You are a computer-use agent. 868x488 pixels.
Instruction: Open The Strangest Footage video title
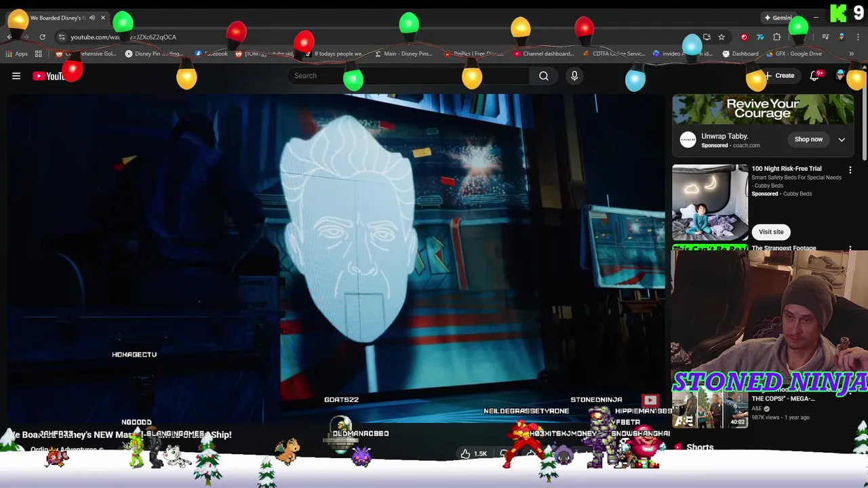[784, 248]
